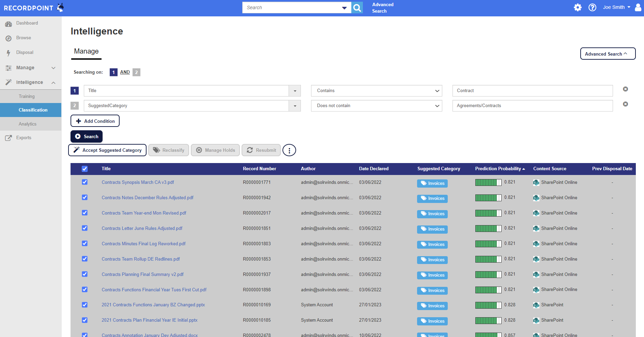Uncheck Contracts Notes December Rules Adjusted row
644x337 pixels.
[85, 197]
